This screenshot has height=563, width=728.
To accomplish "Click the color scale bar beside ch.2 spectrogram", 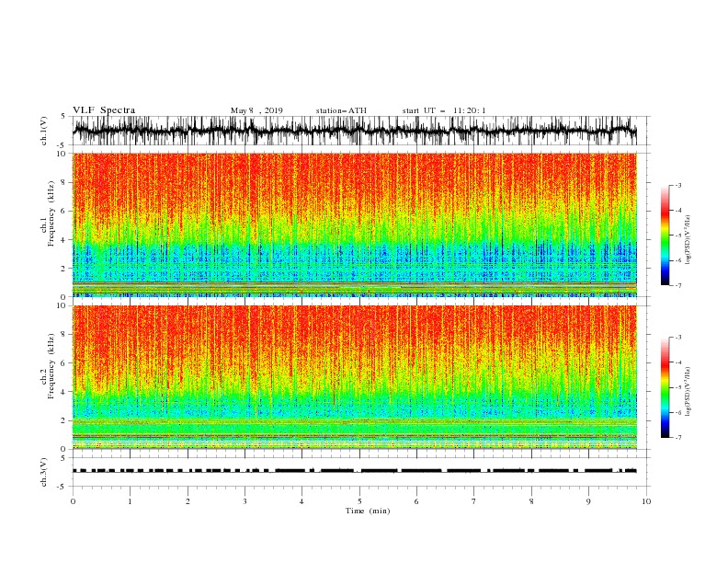I will (665, 387).
